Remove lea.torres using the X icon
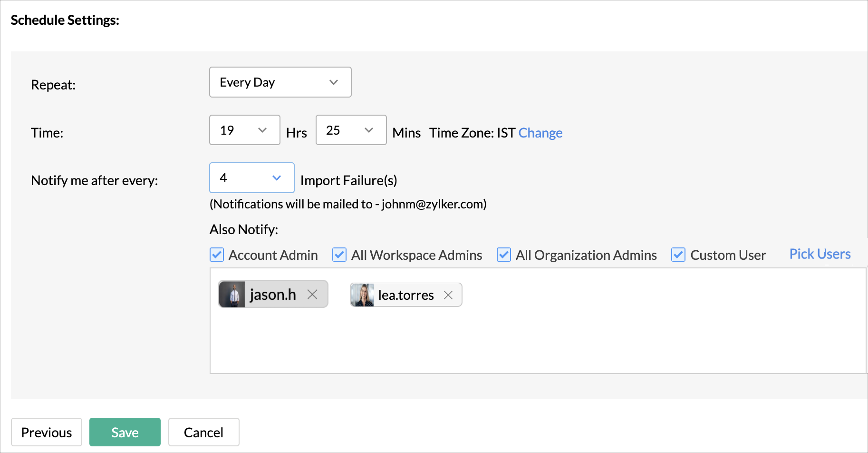This screenshot has height=453, width=868. pos(448,295)
